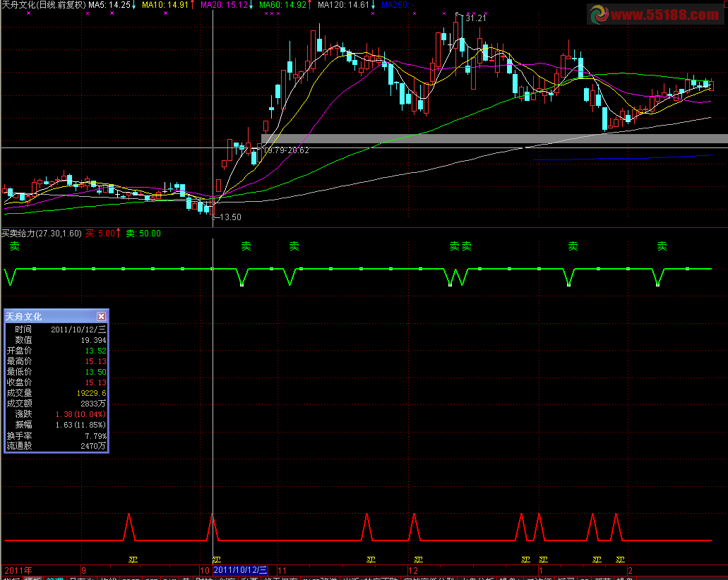Close the 天舟文化 data info panel
The height and width of the screenshot is (580, 728).
(x=101, y=317)
